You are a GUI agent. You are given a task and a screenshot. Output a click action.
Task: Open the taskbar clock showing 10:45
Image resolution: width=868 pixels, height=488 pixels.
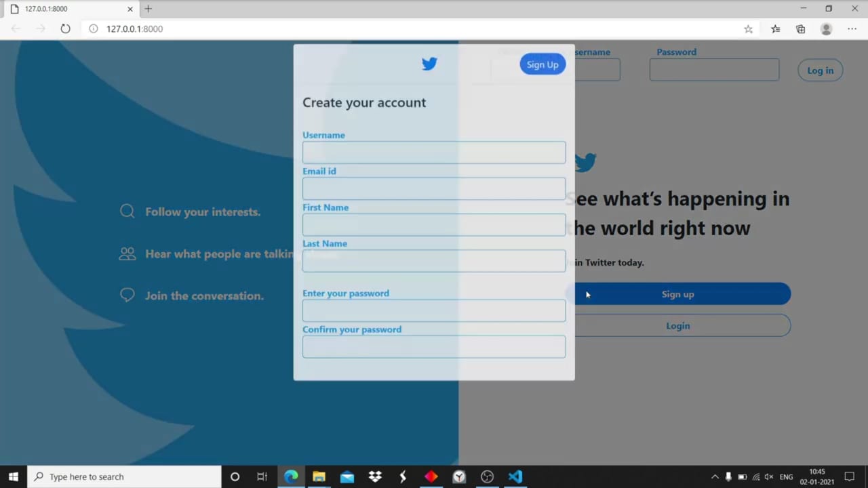click(817, 476)
